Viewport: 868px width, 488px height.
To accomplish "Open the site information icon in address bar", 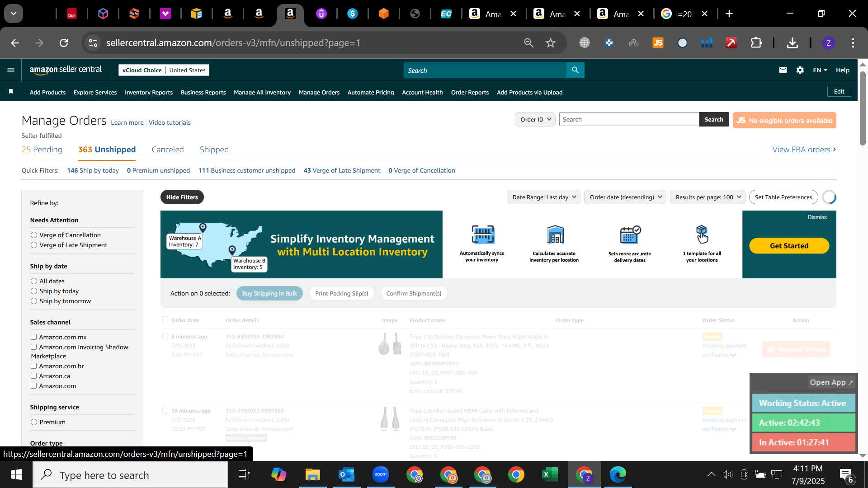I will click(93, 43).
